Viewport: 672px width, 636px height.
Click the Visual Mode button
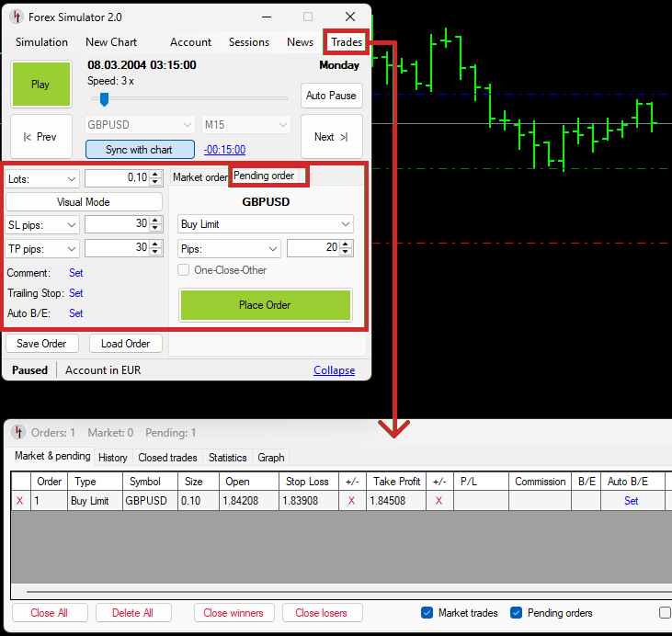[84, 202]
